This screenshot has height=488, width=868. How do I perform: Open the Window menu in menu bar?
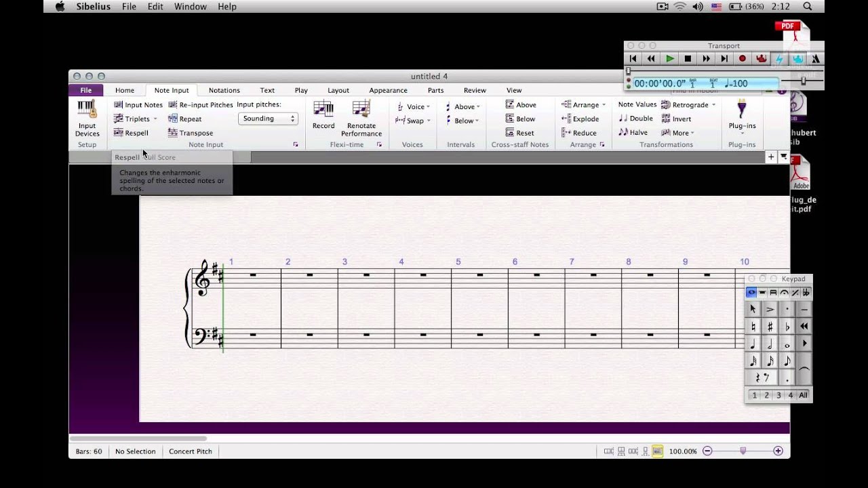191,6
